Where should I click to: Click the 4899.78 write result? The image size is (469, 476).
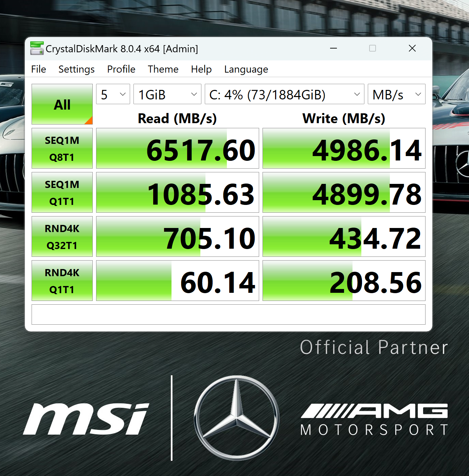click(x=344, y=192)
